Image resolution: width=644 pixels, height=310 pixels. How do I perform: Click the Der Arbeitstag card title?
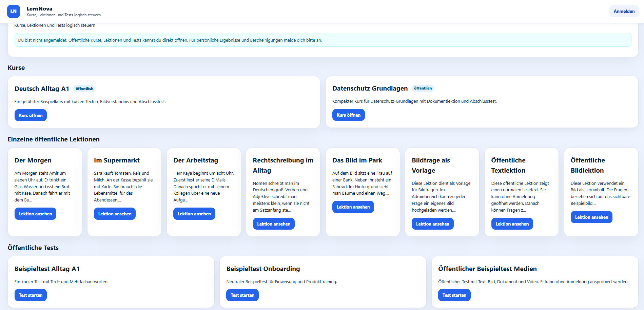pyautogui.click(x=196, y=160)
